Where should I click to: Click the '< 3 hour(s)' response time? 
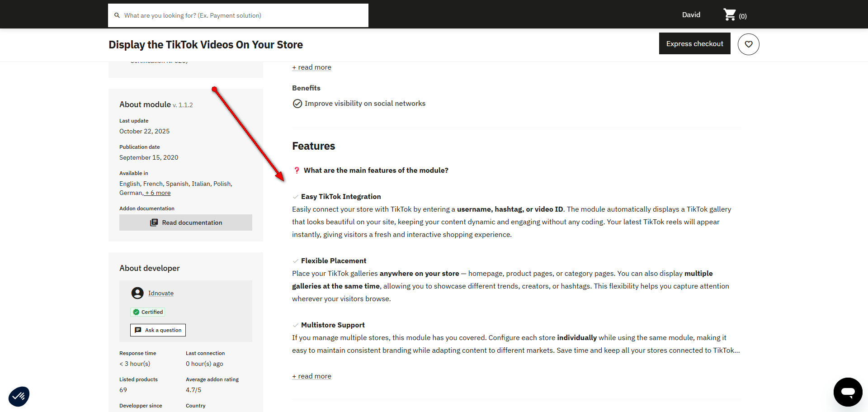tap(135, 364)
